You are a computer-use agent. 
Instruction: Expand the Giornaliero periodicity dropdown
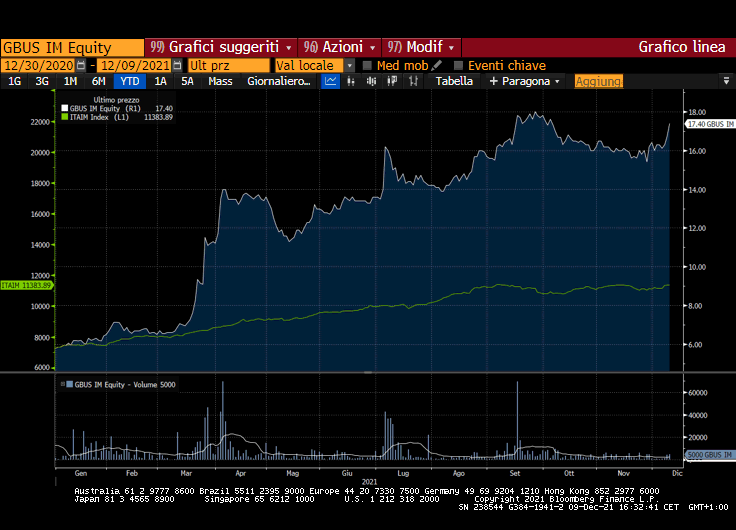tap(281, 82)
